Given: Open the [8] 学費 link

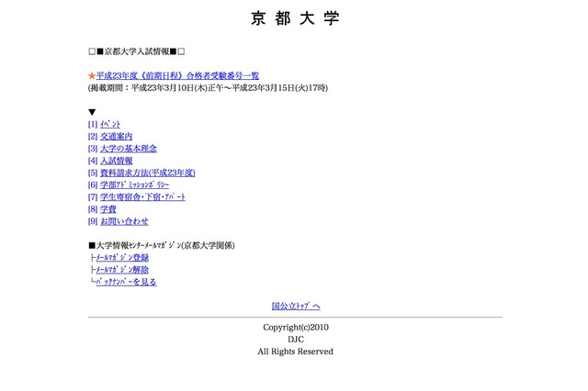Looking at the screenshot, I should pyautogui.click(x=108, y=209).
